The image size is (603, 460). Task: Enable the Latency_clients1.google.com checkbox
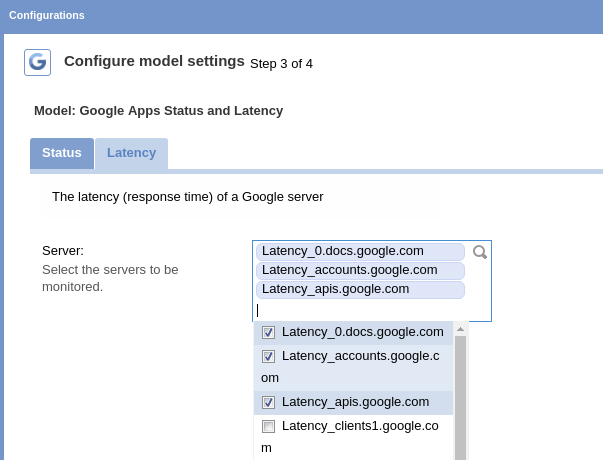[268, 426]
